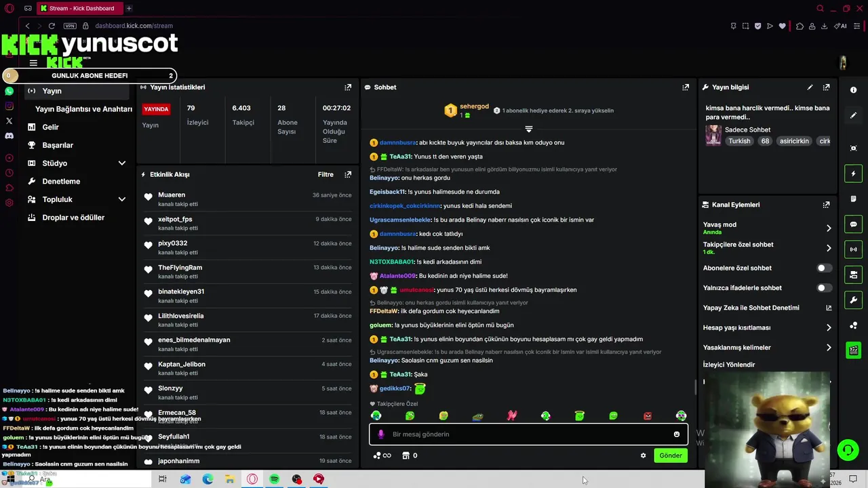868x488 pixels.
Task: Open Spotify from the taskbar
Action: tap(274, 479)
